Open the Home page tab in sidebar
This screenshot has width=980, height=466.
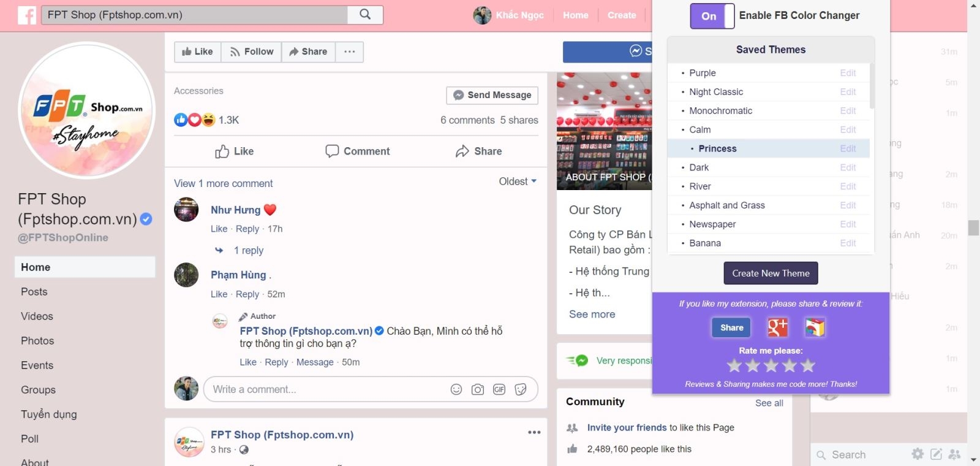coord(85,267)
